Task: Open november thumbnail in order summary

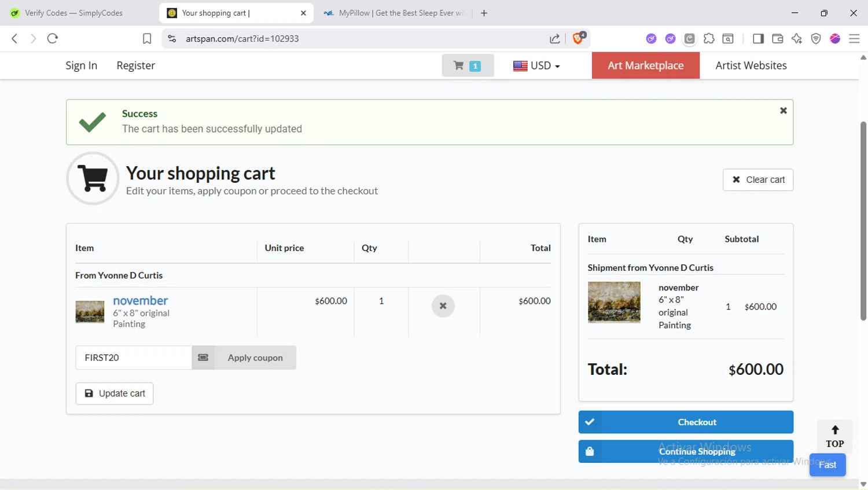Action: tap(614, 302)
